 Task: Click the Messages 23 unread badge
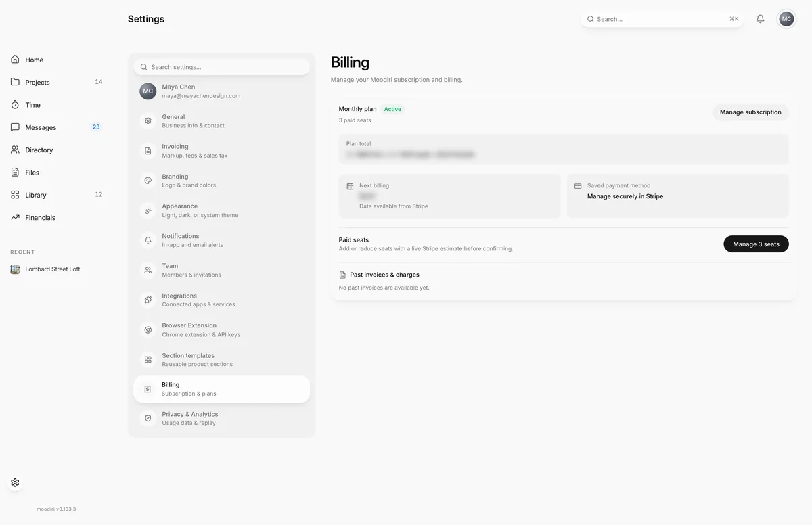click(x=96, y=127)
